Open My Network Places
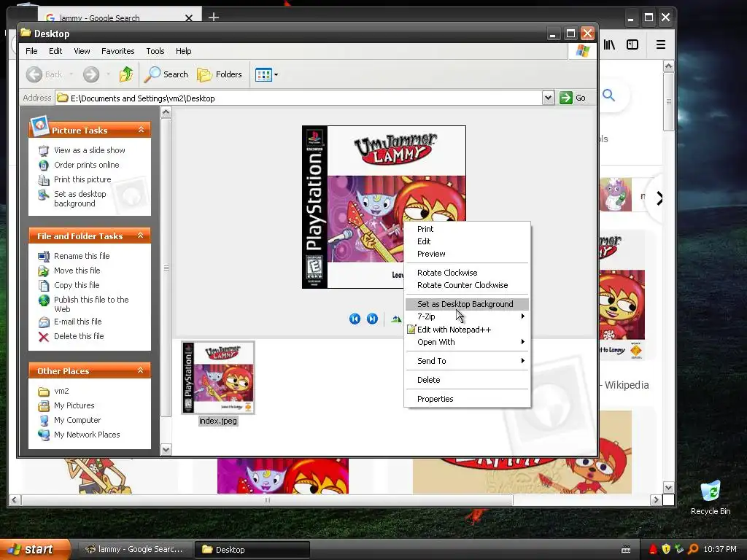Screen dimensions: 747x560 (x=88, y=435)
